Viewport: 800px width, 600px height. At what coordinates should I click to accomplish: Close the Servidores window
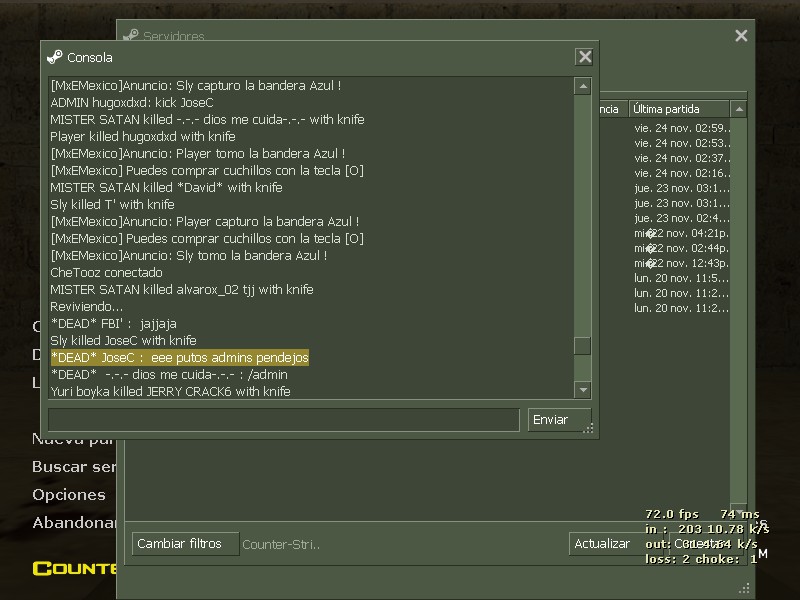[741, 35]
